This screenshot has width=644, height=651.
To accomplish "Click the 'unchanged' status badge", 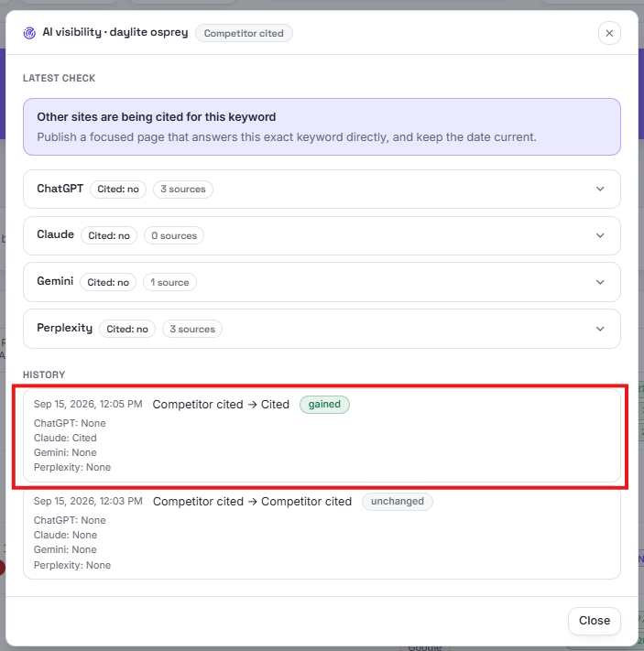I will (398, 502).
